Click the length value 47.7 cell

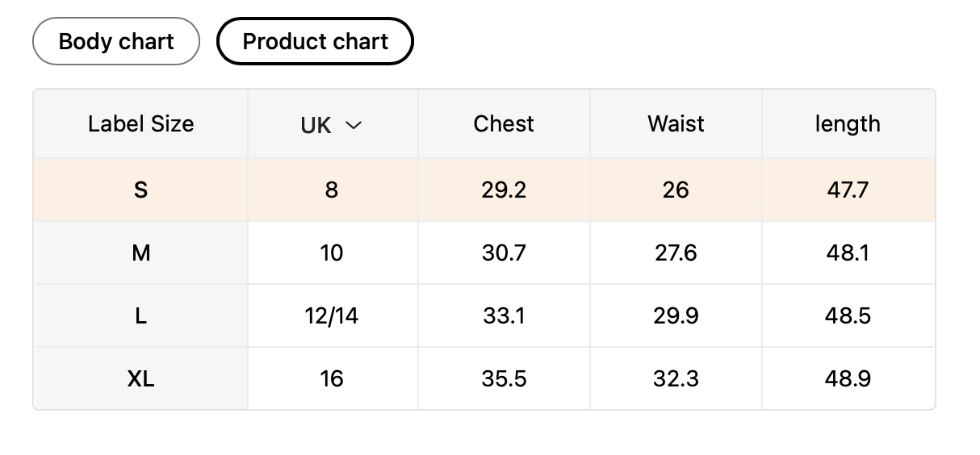848,190
